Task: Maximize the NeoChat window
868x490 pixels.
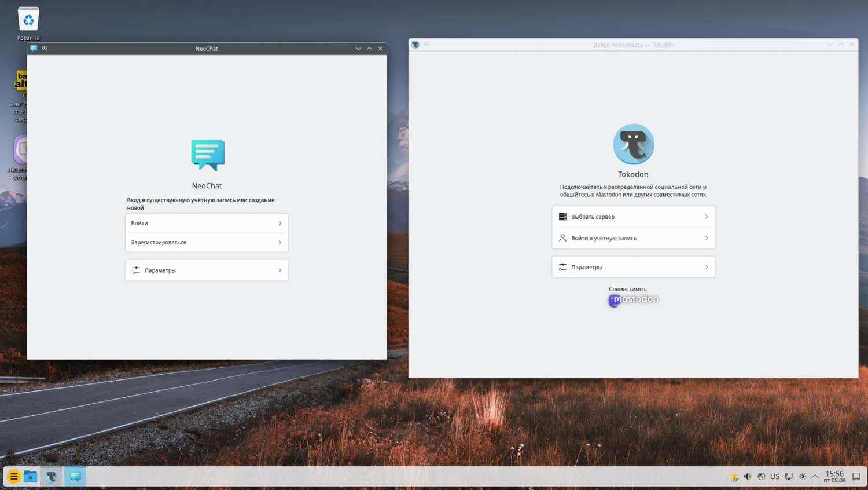Action: 369,49
